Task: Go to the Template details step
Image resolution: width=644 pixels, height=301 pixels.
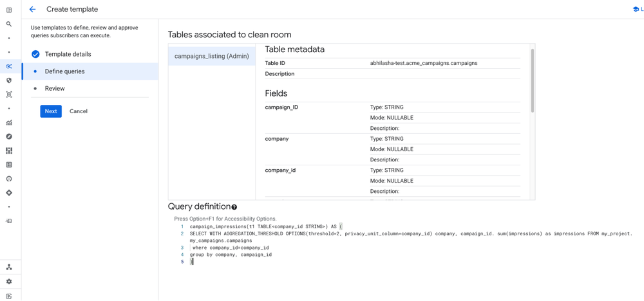Action: [x=68, y=54]
